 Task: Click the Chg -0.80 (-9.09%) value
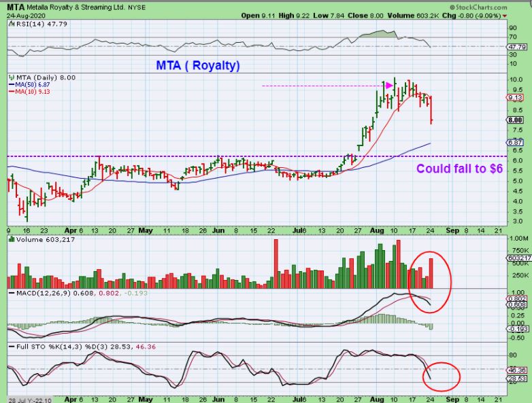click(471, 16)
